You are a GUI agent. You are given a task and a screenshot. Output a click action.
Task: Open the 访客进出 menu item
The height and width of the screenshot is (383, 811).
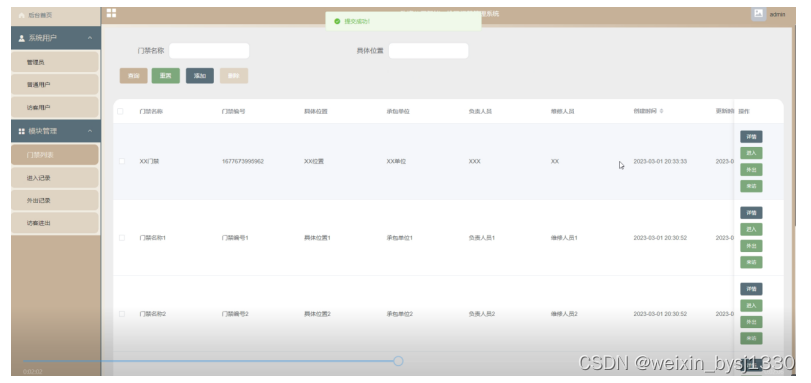(55, 223)
